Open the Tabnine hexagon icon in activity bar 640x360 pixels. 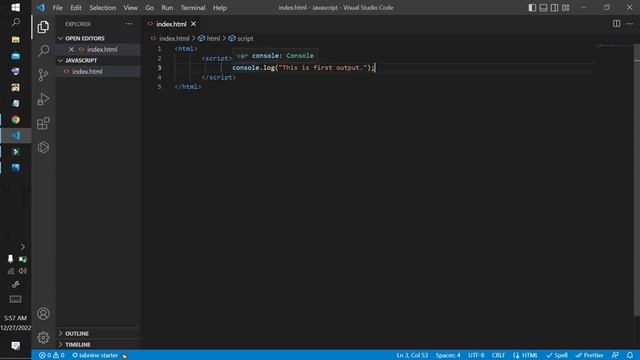click(43, 147)
